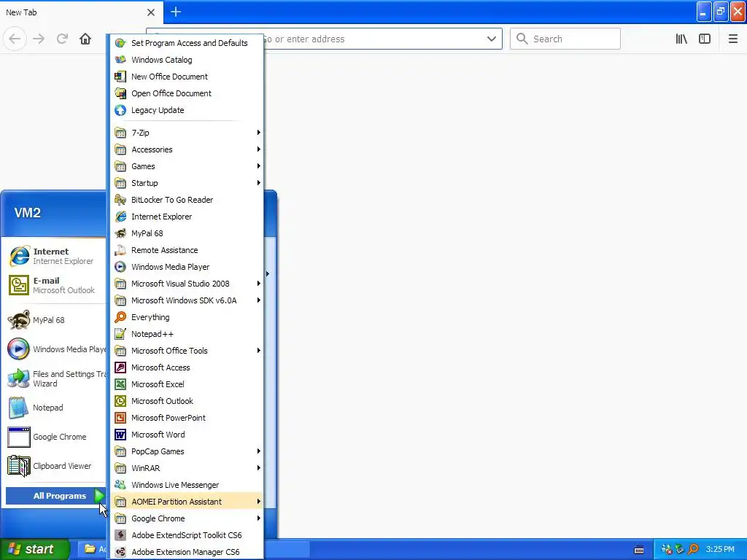Click the browser Home icon
747x560 pixels.
85,39
